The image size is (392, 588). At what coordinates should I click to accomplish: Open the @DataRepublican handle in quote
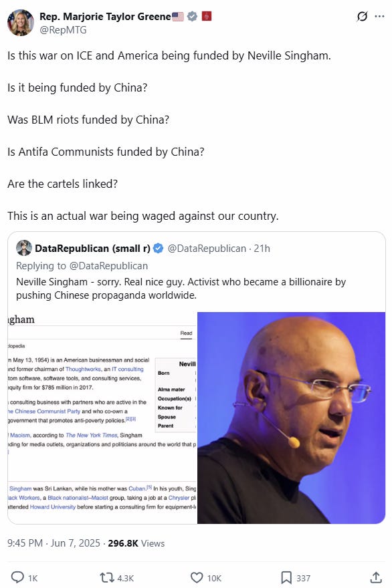pyautogui.click(x=207, y=249)
